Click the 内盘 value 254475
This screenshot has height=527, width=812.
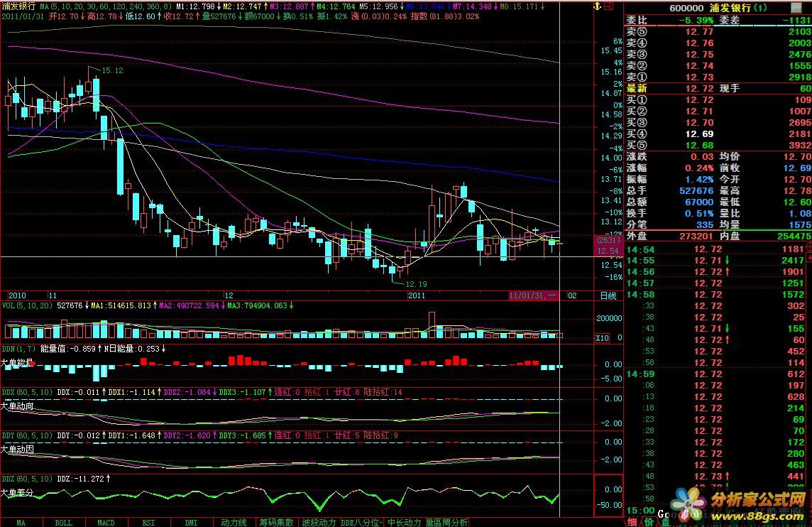794,237
